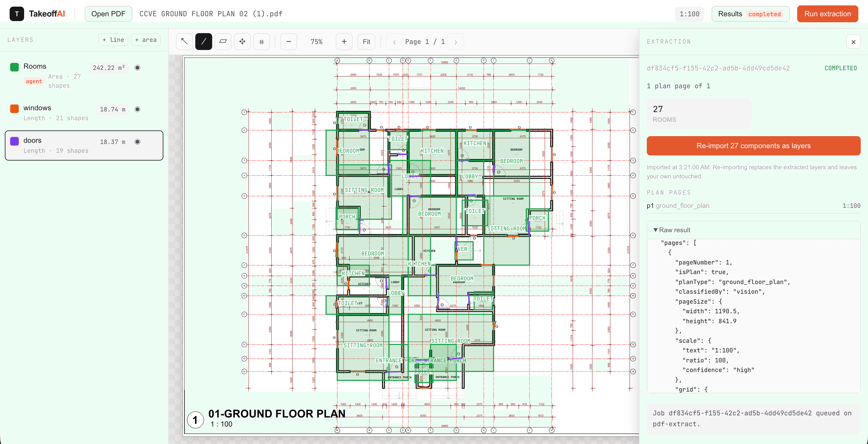Select the doors layer row

pyautogui.click(x=84, y=145)
